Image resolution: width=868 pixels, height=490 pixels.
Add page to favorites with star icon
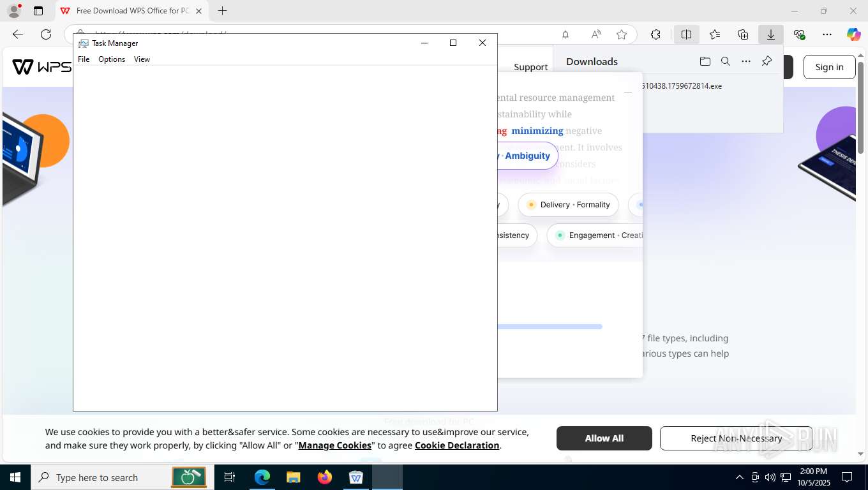[622, 34]
